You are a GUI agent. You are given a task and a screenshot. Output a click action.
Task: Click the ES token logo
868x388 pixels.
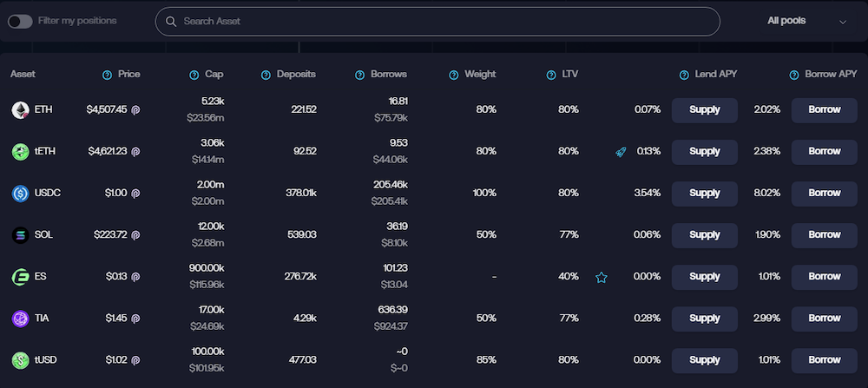pyautogui.click(x=21, y=277)
